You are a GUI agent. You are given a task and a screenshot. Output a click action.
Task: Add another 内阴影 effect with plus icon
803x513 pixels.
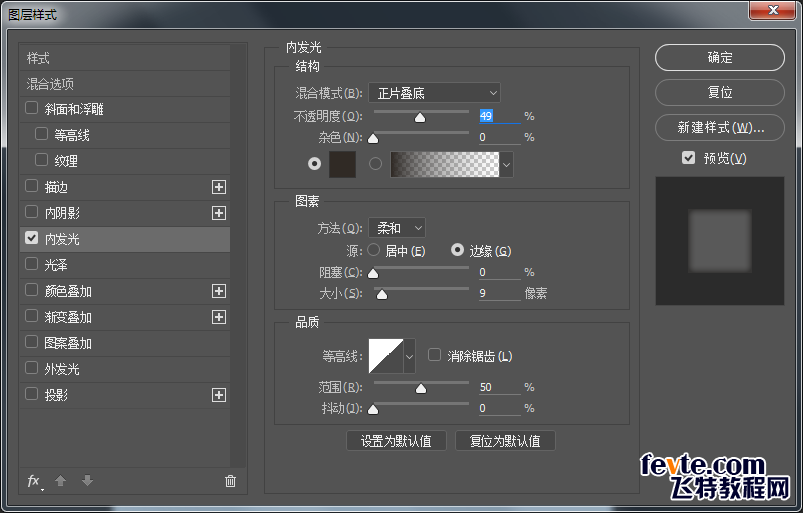point(219,213)
